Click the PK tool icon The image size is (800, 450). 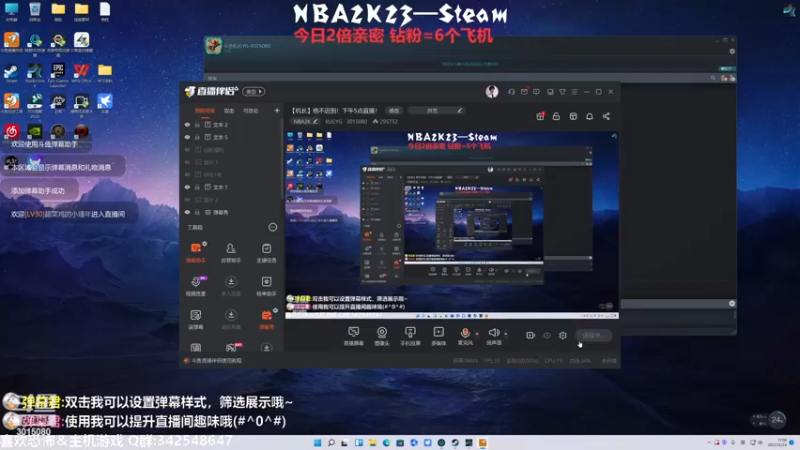231,348
